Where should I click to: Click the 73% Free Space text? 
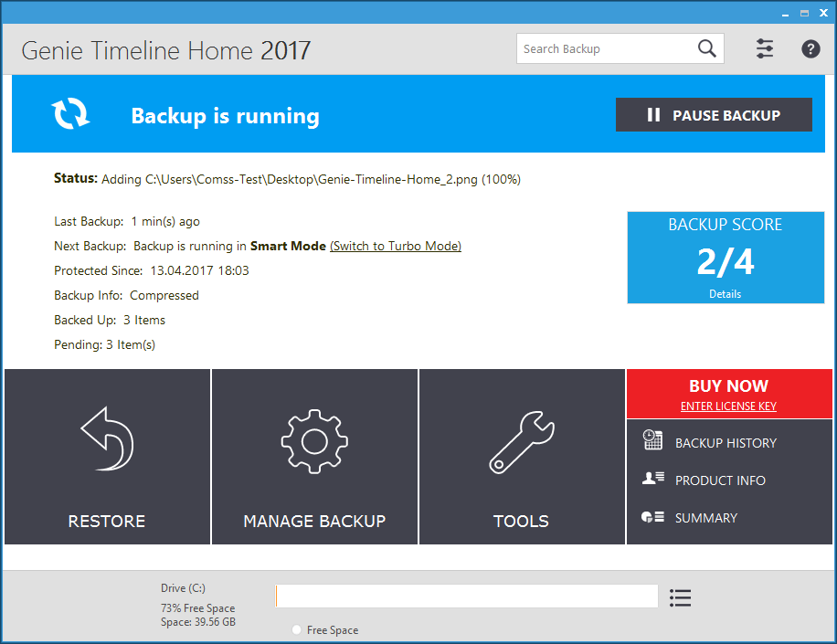[x=197, y=607]
